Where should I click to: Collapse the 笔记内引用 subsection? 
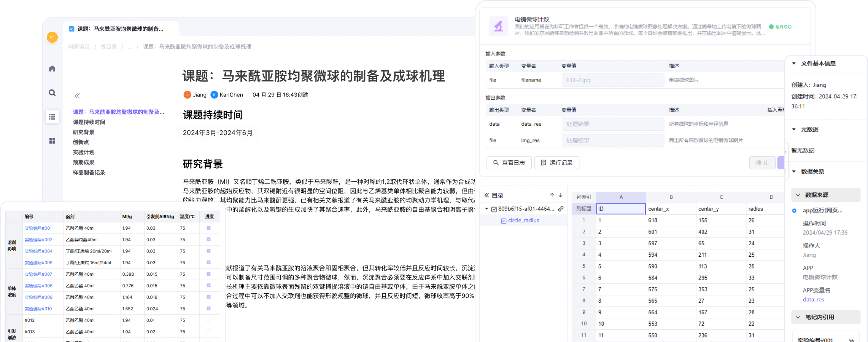pyautogui.click(x=798, y=317)
